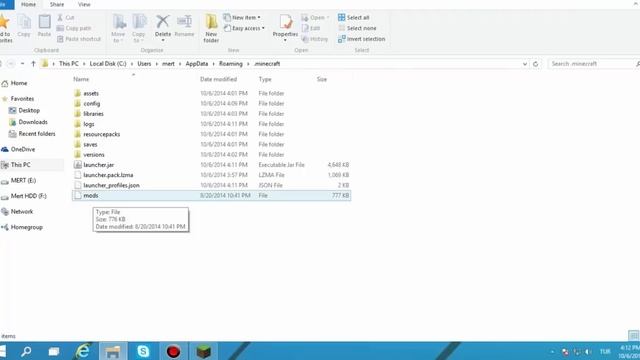Click Cut in the Clipboard group
This screenshot has height=360, width=640.
[x=66, y=18]
